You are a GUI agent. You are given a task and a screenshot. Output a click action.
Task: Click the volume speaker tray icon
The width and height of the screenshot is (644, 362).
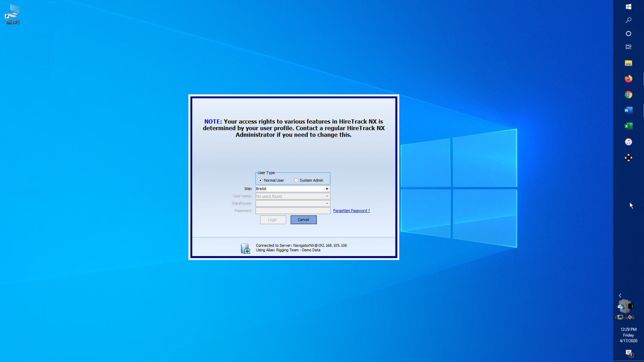tap(630, 317)
